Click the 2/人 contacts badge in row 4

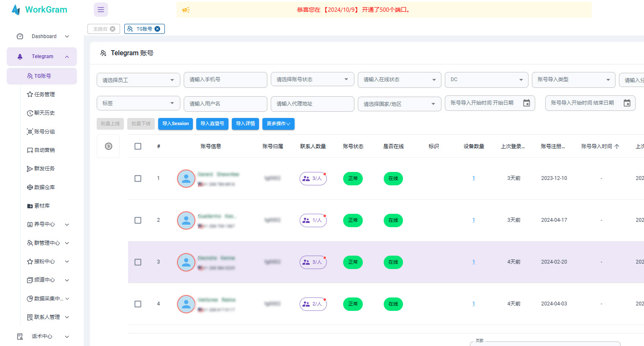(x=313, y=304)
